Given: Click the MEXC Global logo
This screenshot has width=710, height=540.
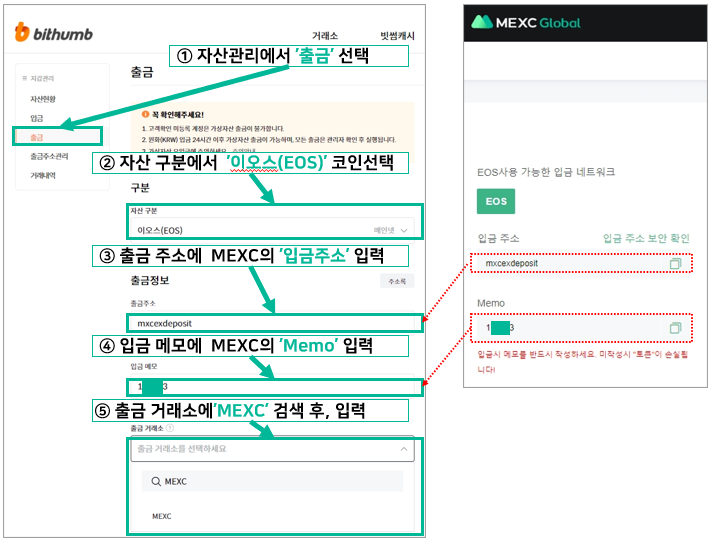Looking at the screenshot, I should (x=525, y=22).
